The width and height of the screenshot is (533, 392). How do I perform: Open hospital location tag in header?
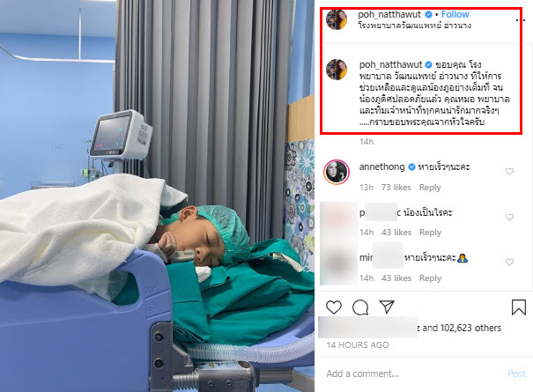click(x=415, y=26)
